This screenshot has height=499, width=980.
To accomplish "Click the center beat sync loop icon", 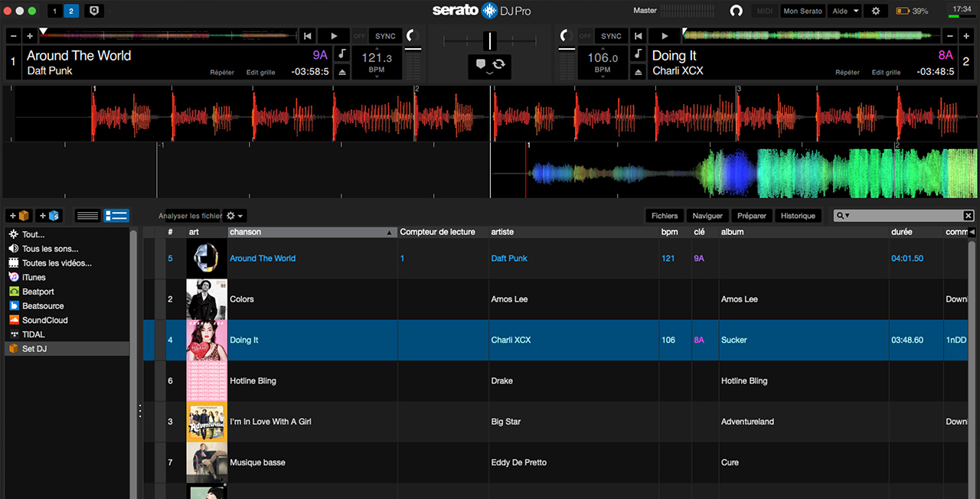I will [499, 64].
